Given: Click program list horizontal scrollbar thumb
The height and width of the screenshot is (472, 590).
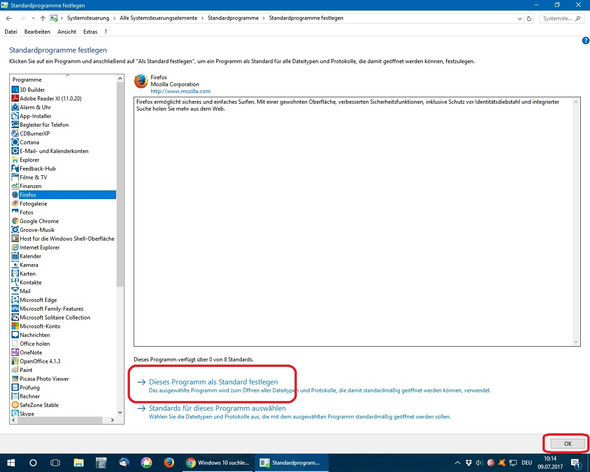Looking at the screenshot, I should (x=59, y=420).
